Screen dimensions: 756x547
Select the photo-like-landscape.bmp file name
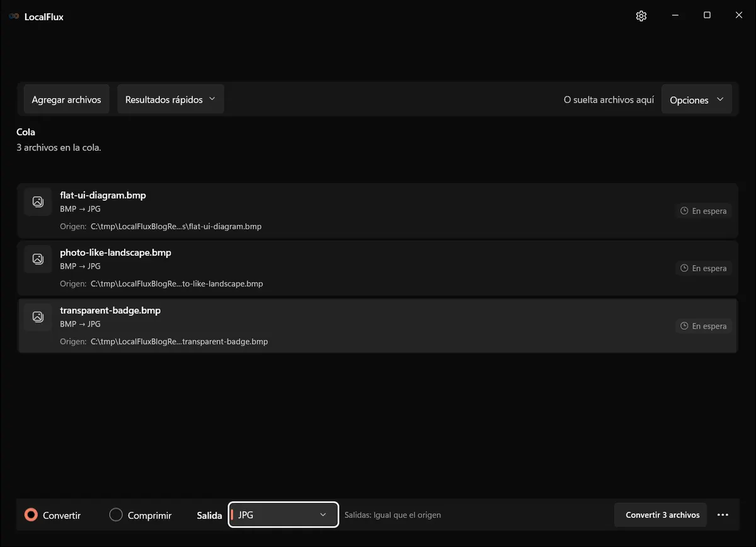point(116,252)
